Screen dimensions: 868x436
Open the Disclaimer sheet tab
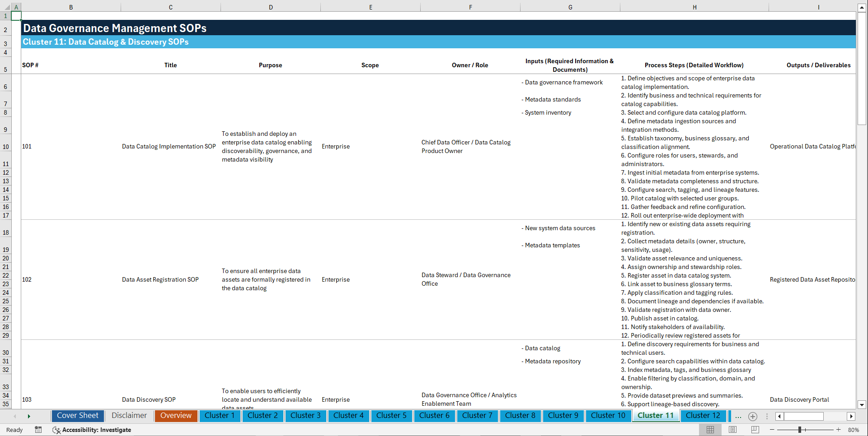point(129,416)
